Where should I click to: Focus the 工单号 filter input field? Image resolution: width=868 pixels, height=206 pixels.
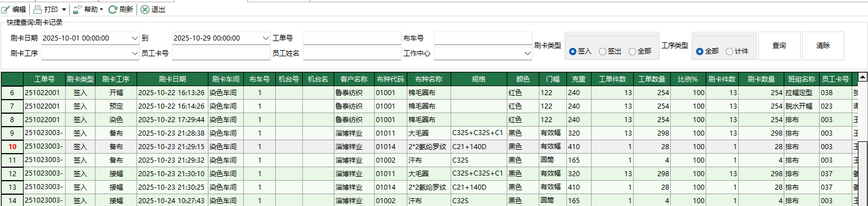pyautogui.click(x=352, y=38)
